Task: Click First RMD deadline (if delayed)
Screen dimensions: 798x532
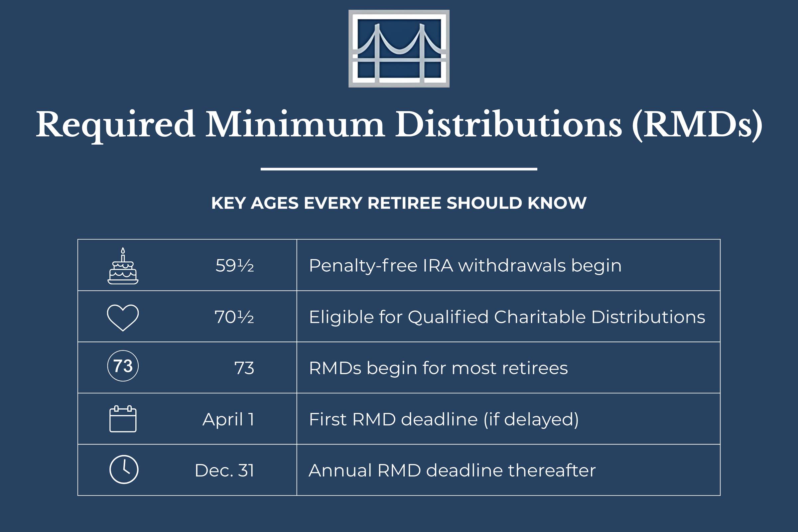Action: click(444, 419)
